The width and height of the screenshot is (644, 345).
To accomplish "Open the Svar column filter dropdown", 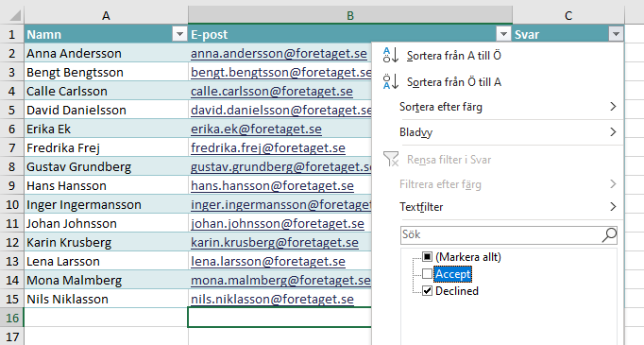I will point(616,35).
